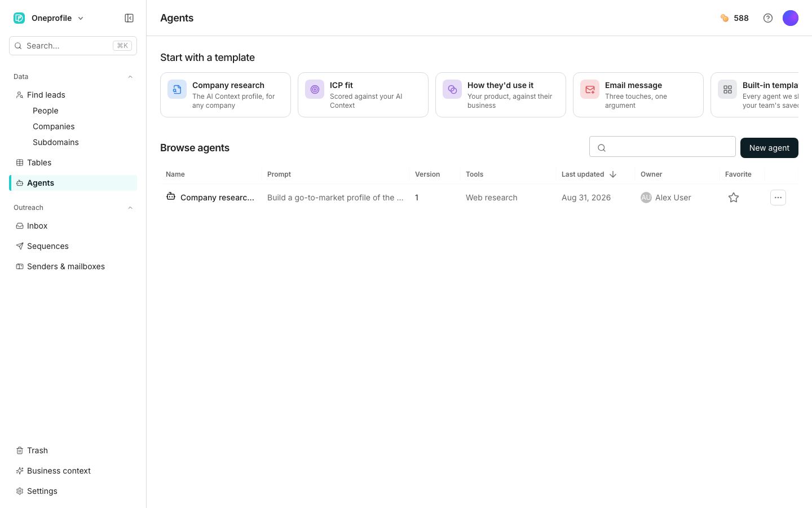The width and height of the screenshot is (812, 508).
Task: Choose the How they'd use it template
Action: tap(501, 95)
